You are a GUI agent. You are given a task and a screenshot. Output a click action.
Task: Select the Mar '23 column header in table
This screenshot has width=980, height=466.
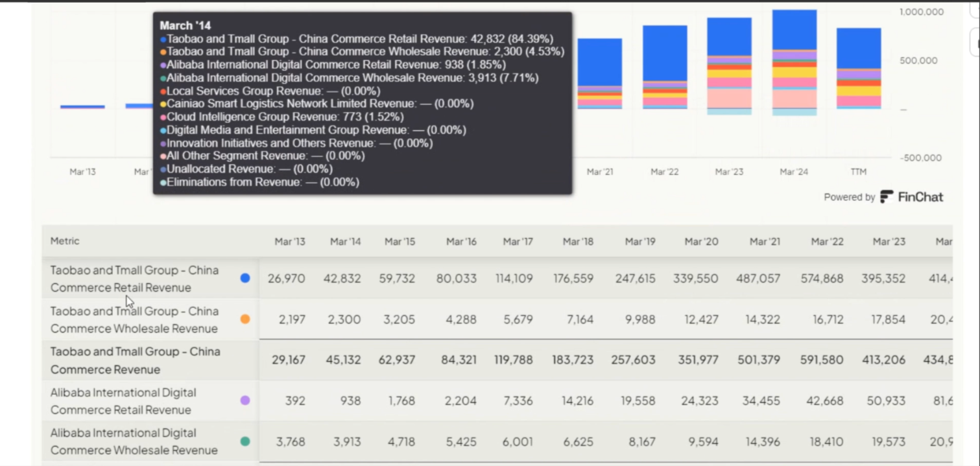[x=889, y=242]
